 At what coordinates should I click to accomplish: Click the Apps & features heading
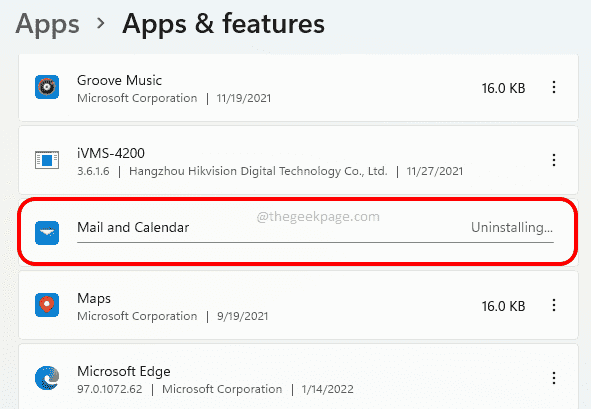pyautogui.click(x=224, y=24)
